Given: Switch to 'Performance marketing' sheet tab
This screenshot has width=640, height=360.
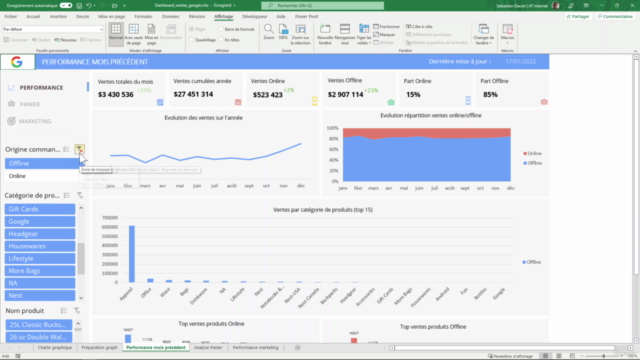Looking at the screenshot, I should (256, 348).
